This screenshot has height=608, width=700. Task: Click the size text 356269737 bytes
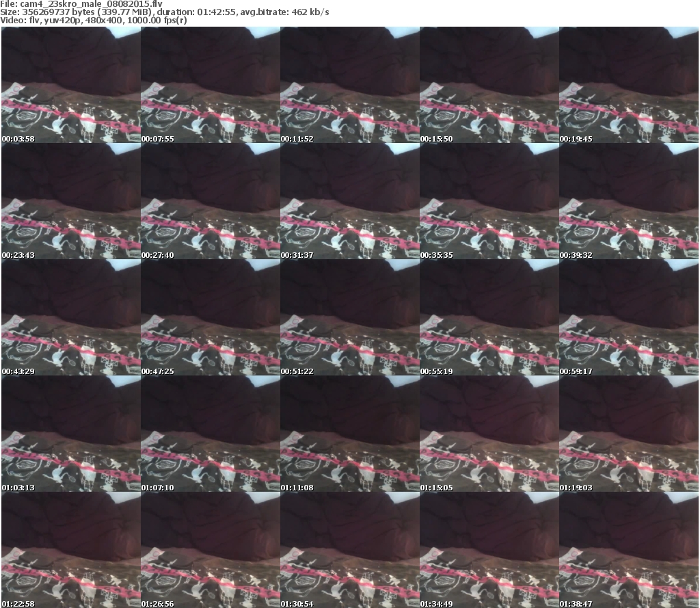[59, 12]
